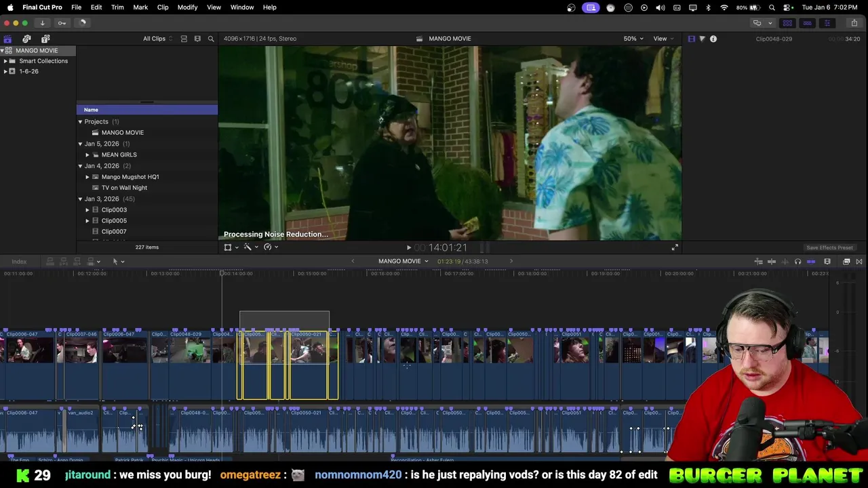Select TV on Wall Night clip

pyautogui.click(x=124, y=188)
